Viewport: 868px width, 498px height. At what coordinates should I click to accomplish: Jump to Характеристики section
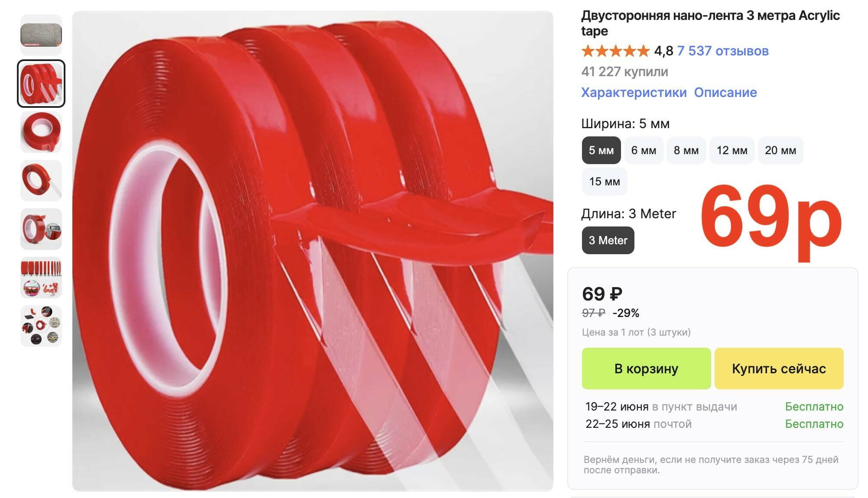click(x=634, y=92)
